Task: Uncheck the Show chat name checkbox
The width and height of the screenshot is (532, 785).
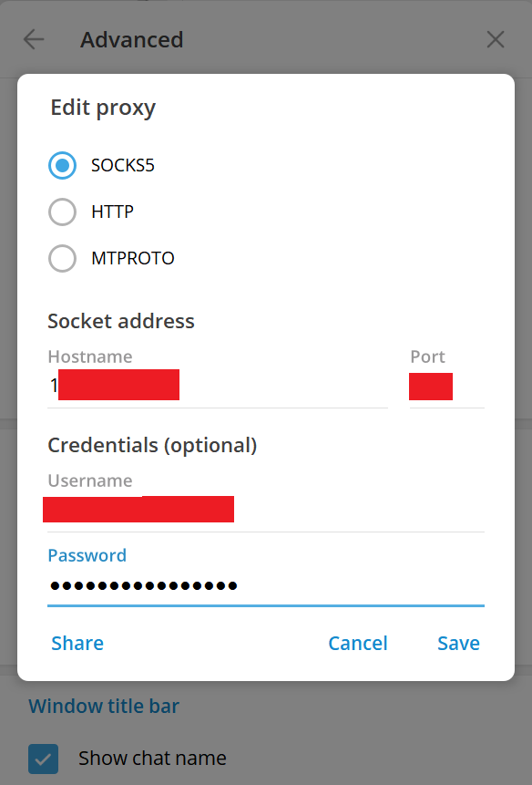Action: click(43, 759)
